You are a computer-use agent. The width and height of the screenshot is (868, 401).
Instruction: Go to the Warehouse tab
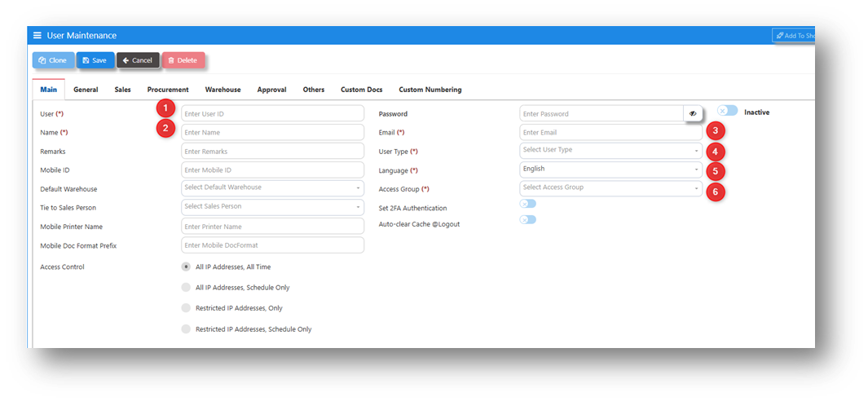coord(223,89)
